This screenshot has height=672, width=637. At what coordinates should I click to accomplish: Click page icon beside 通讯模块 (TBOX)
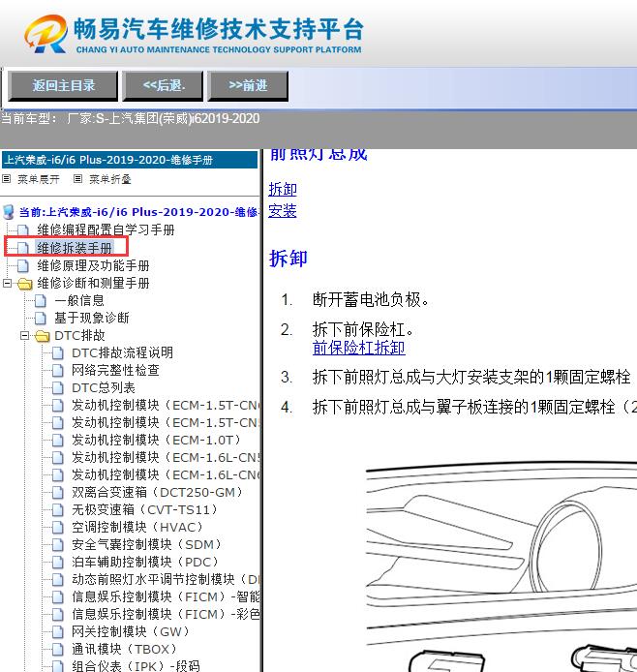[58, 650]
